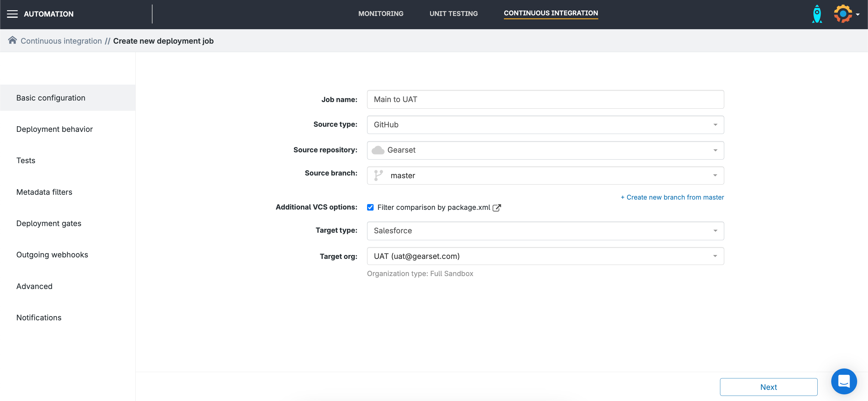Click Create new branch from master
Viewport: 868px width, 401px height.
pyautogui.click(x=672, y=197)
